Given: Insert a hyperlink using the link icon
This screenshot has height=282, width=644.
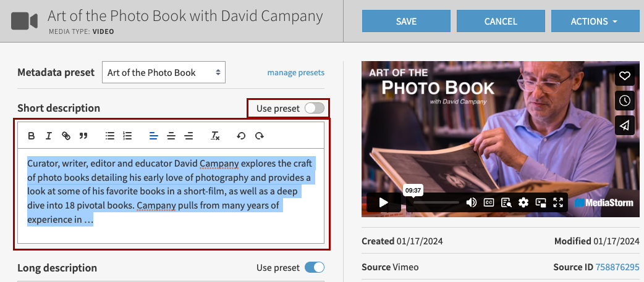Looking at the screenshot, I should click(66, 136).
